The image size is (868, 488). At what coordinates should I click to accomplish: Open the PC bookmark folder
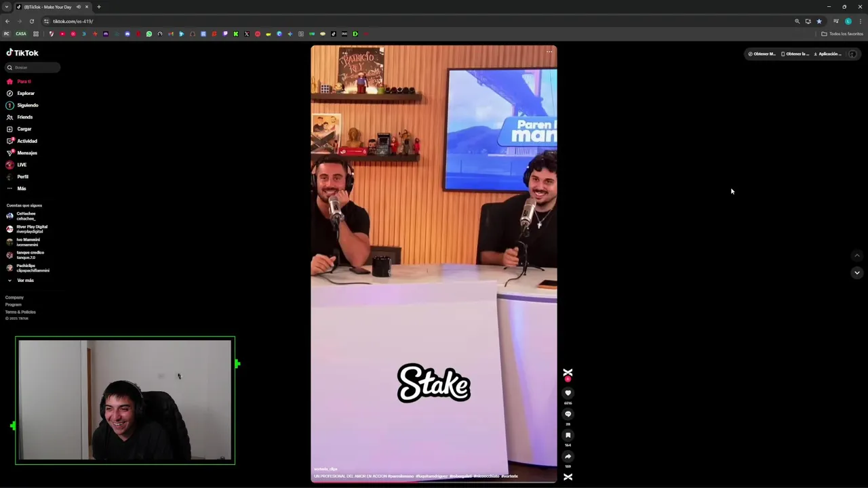click(x=7, y=34)
